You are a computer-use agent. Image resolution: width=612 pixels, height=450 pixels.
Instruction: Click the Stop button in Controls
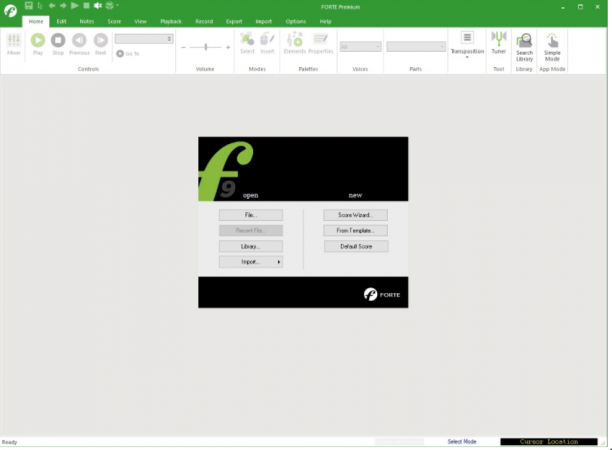pos(58,44)
